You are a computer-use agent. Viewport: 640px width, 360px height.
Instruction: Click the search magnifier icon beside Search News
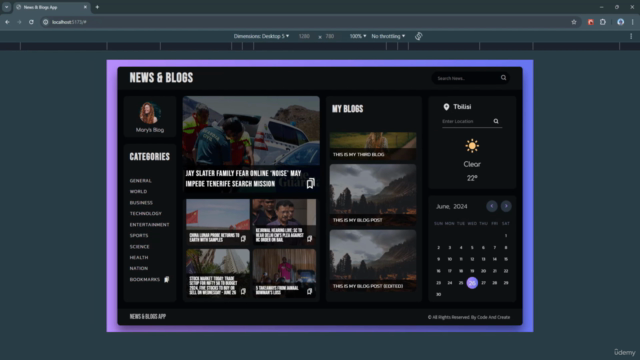[x=503, y=78]
